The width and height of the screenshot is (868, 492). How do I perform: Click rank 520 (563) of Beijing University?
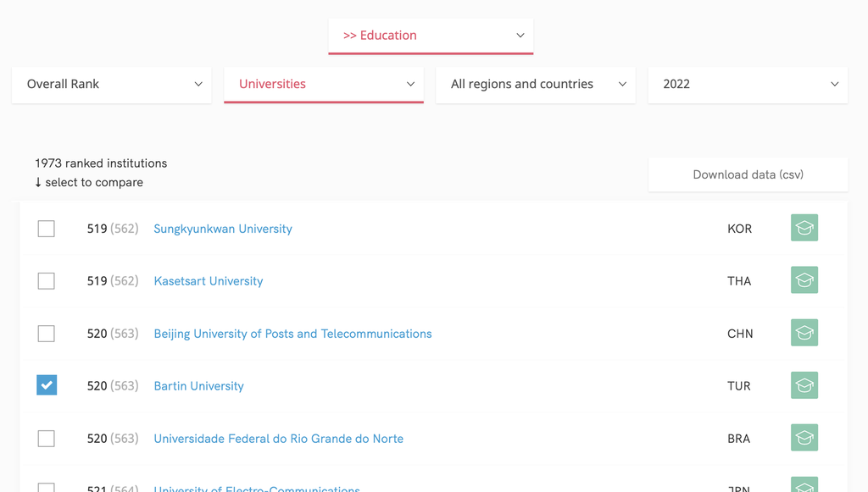113,334
